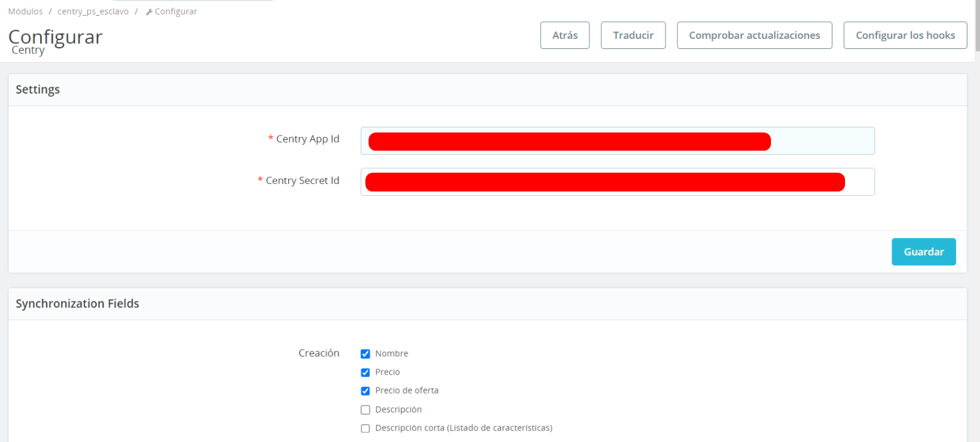This screenshot has height=442, width=980.
Task: Click the Centry Secret Id label
Action: (x=303, y=180)
